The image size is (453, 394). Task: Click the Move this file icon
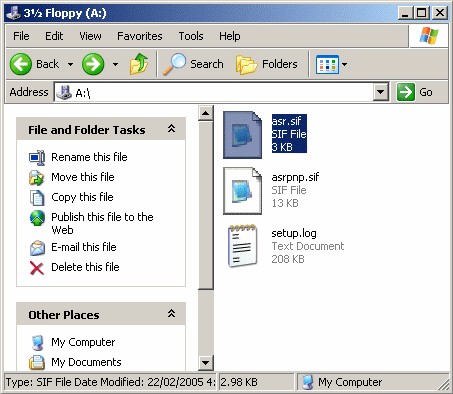[37, 177]
